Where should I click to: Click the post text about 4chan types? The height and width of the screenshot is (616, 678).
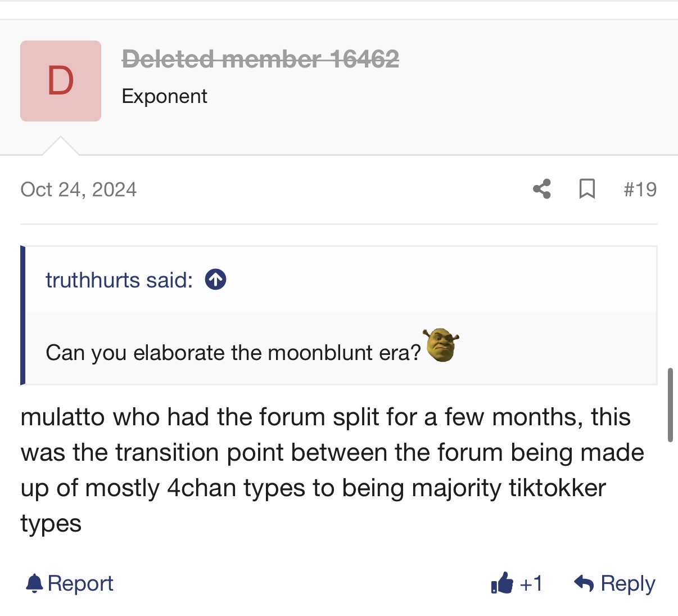(332, 470)
